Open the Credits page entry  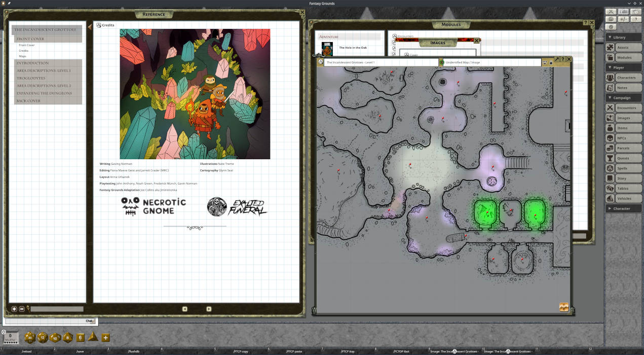coord(24,51)
